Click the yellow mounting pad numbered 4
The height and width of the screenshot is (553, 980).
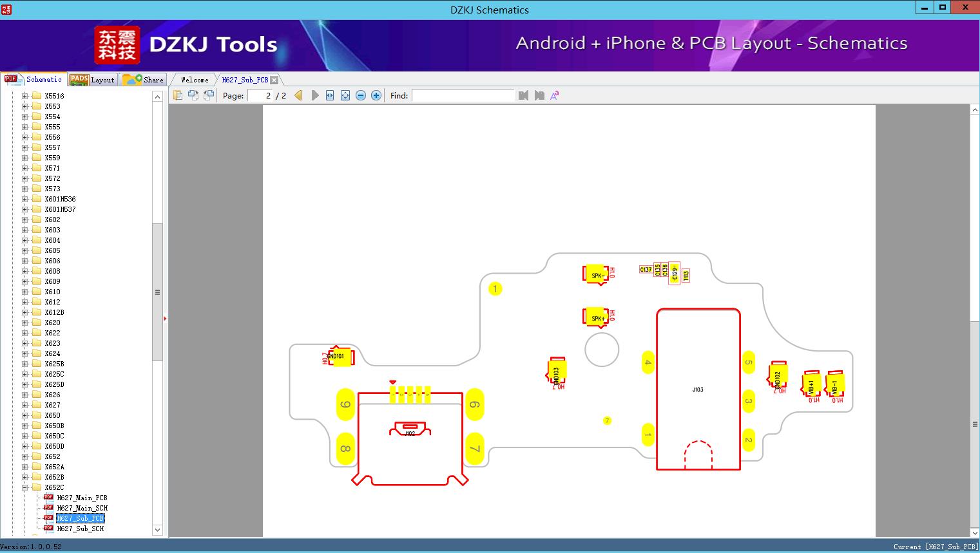click(648, 362)
